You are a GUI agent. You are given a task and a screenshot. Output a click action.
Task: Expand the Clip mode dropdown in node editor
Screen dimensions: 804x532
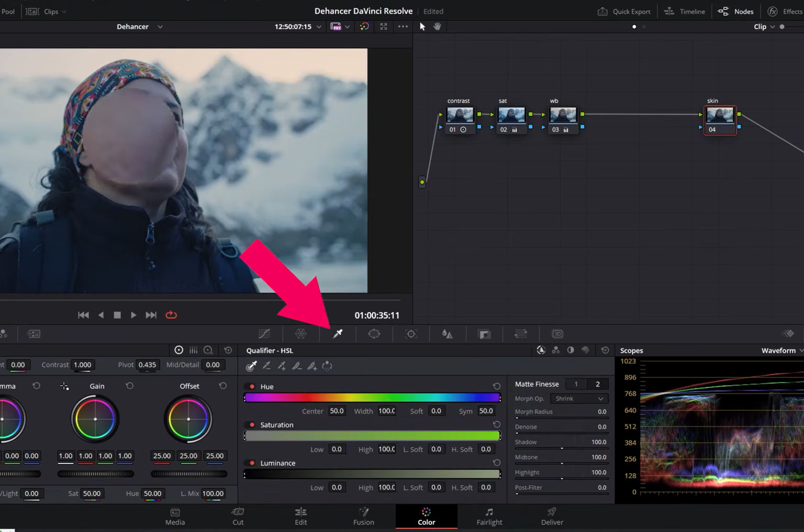coord(764,27)
